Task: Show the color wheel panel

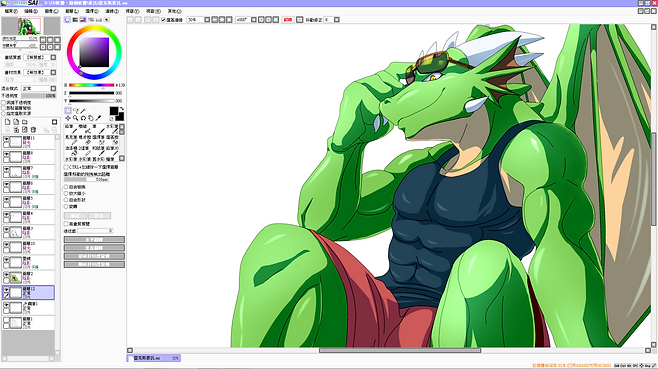Action: click(x=68, y=20)
